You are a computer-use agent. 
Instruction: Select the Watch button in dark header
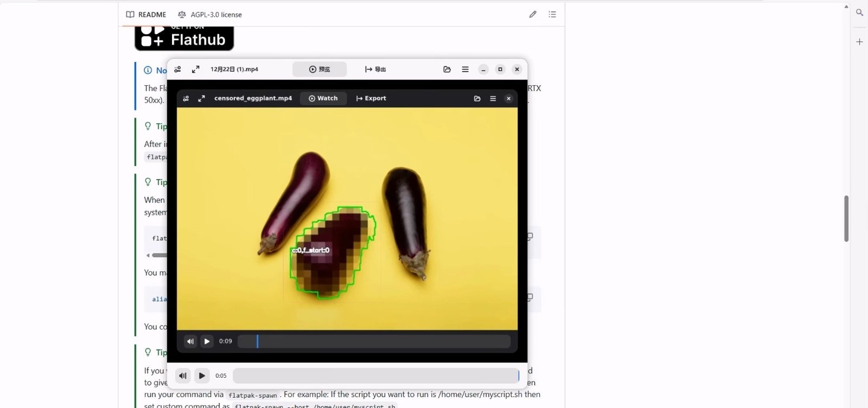click(323, 99)
